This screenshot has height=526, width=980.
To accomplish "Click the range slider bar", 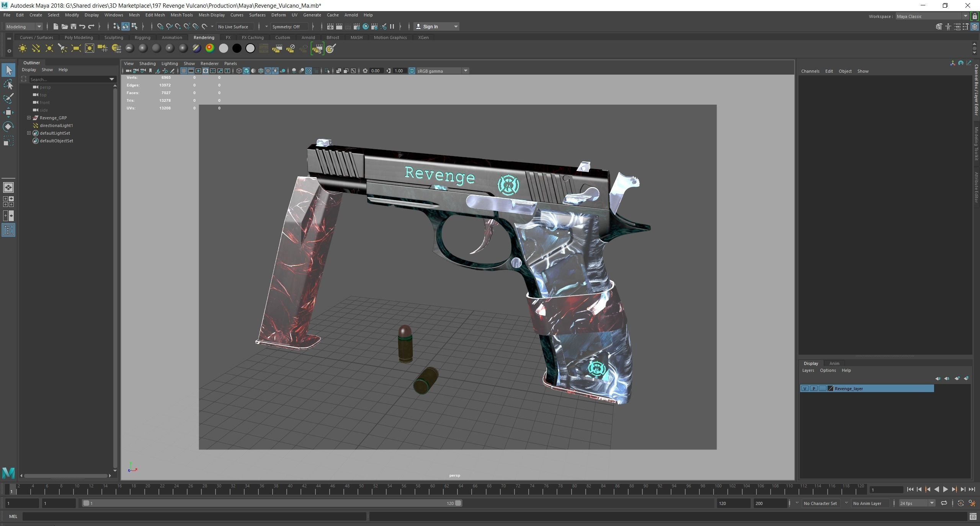I will tap(272, 503).
